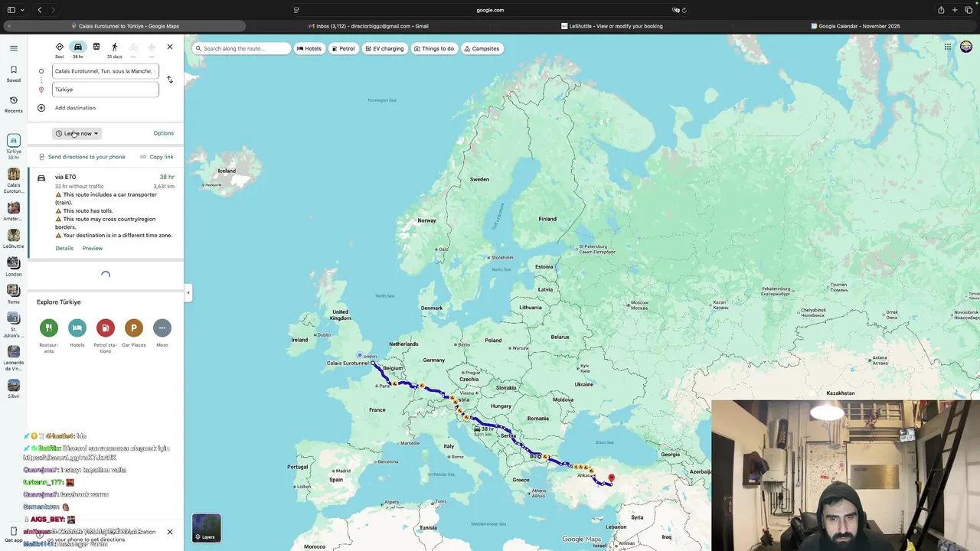This screenshot has height=551, width=980.
Task: Open Saved places in sidebar
Action: coord(13,73)
